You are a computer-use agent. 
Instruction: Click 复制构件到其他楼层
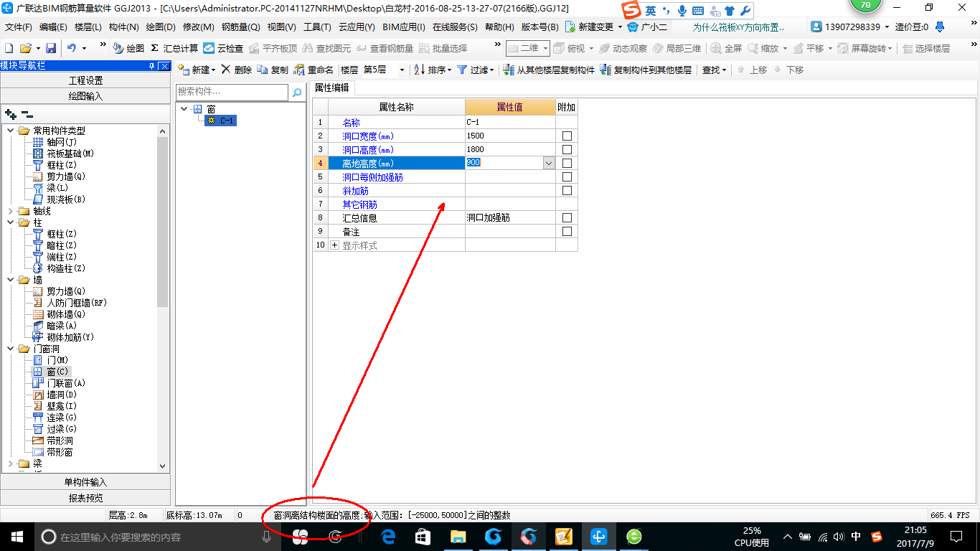pos(645,70)
